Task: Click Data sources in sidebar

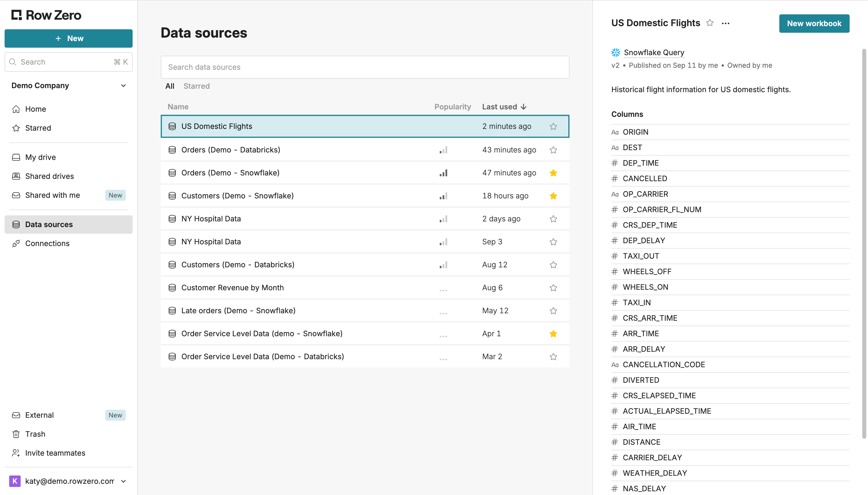Action: tap(68, 224)
